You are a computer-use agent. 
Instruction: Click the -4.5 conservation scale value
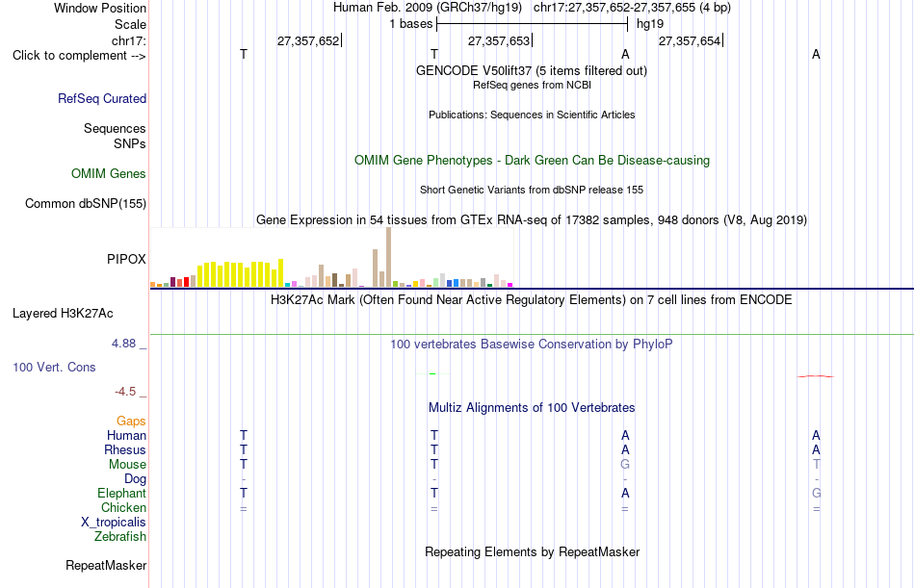125,392
